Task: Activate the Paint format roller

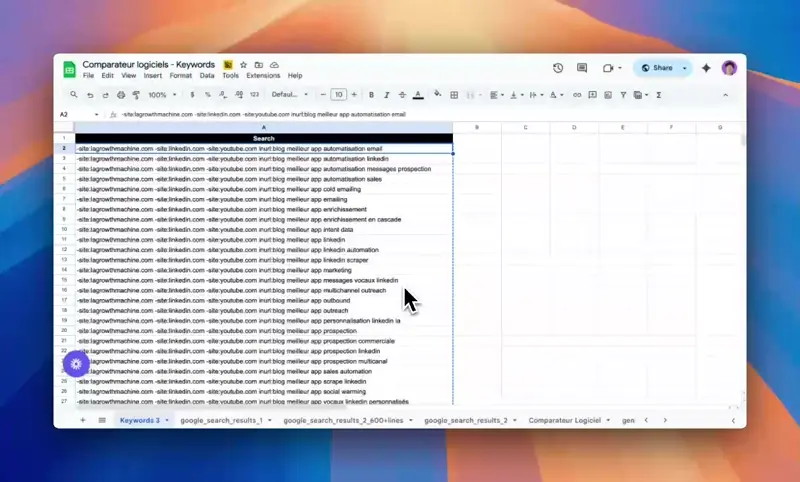Action: pos(136,95)
